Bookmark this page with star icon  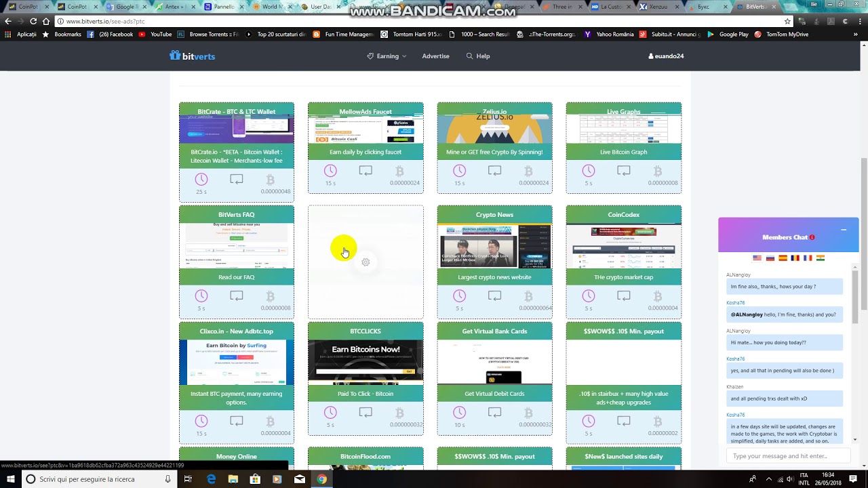pos(787,22)
